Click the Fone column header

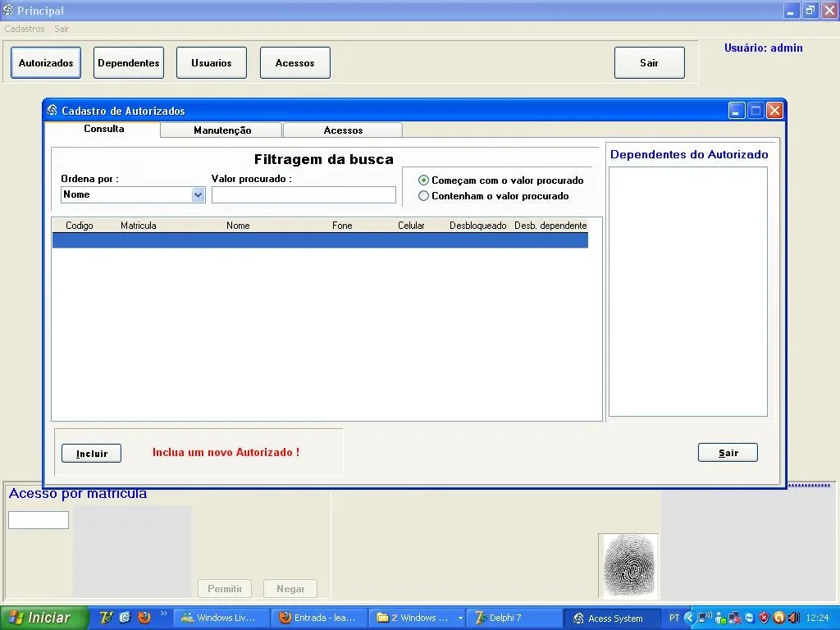click(342, 226)
